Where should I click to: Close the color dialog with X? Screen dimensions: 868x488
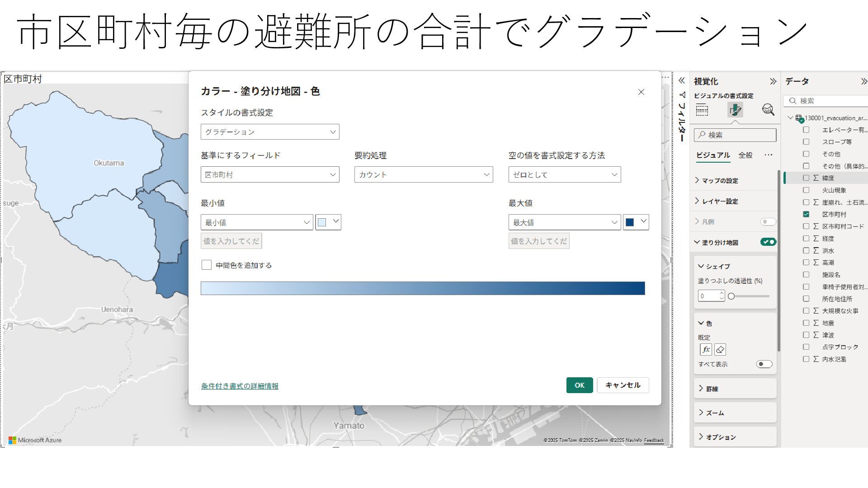pos(641,92)
